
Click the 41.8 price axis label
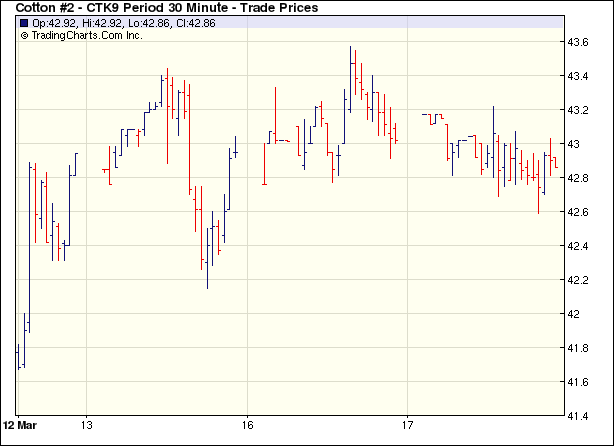coord(580,348)
